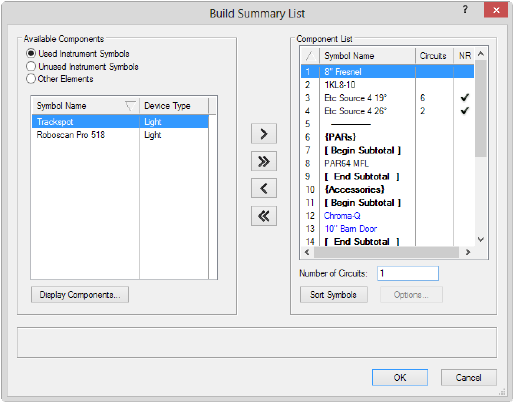The image size is (514, 403).
Task: Select the {Accessories} header row
Action: coord(388,189)
